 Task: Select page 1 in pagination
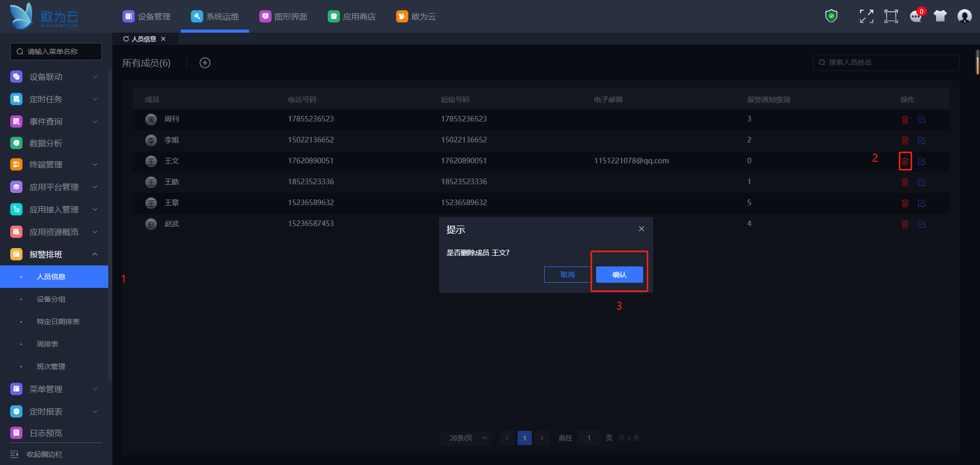[x=525, y=438]
